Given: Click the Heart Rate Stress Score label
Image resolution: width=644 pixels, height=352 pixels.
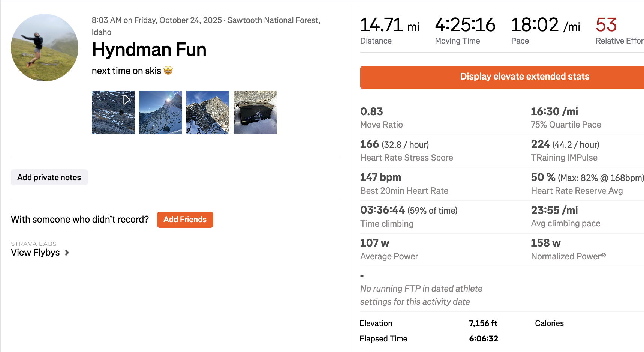Looking at the screenshot, I should (x=406, y=158).
